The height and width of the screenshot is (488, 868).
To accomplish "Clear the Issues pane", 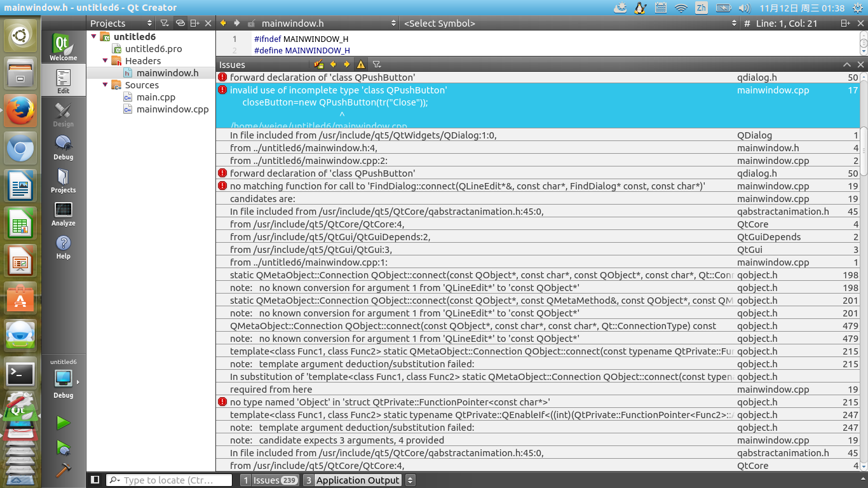I will pos(319,64).
